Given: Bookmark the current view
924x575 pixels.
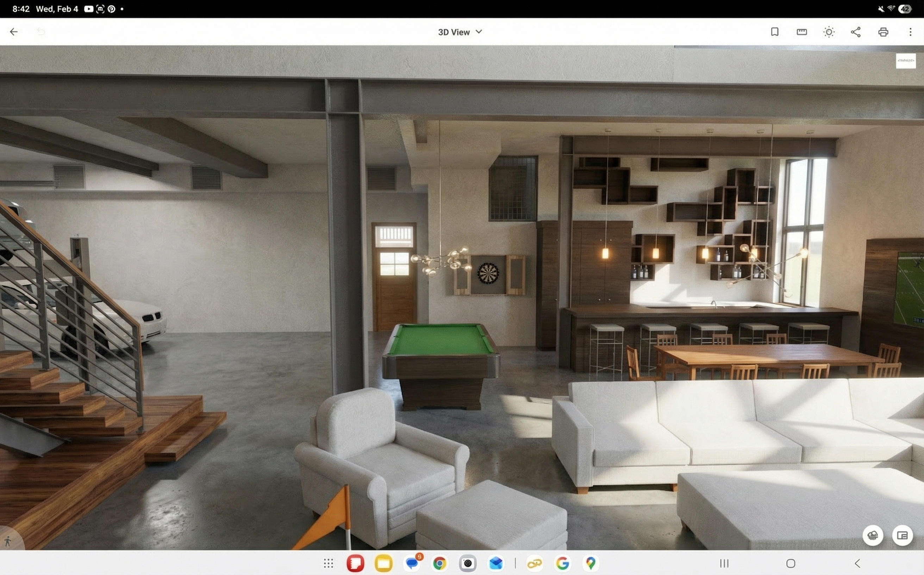Looking at the screenshot, I should (775, 32).
